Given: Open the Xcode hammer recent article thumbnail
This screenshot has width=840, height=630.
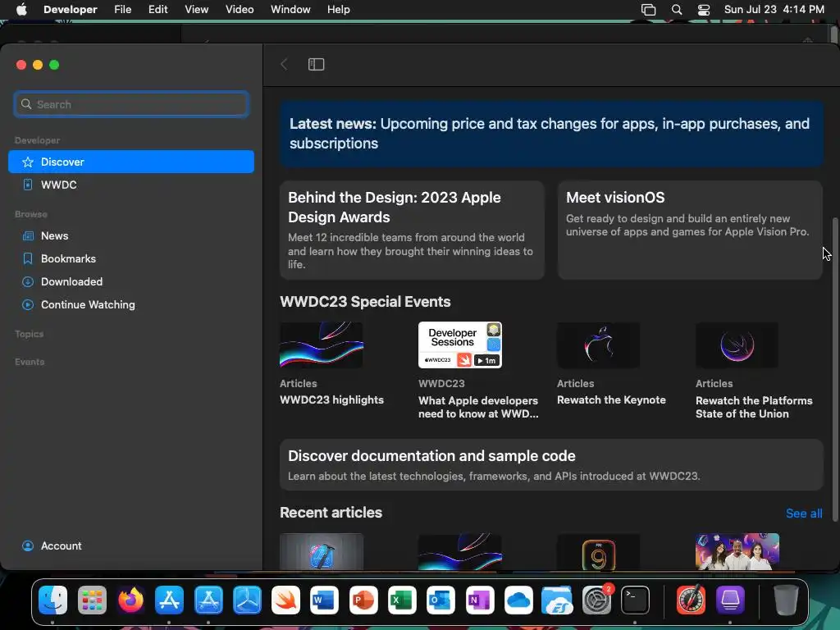Looking at the screenshot, I should pyautogui.click(x=322, y=552).
